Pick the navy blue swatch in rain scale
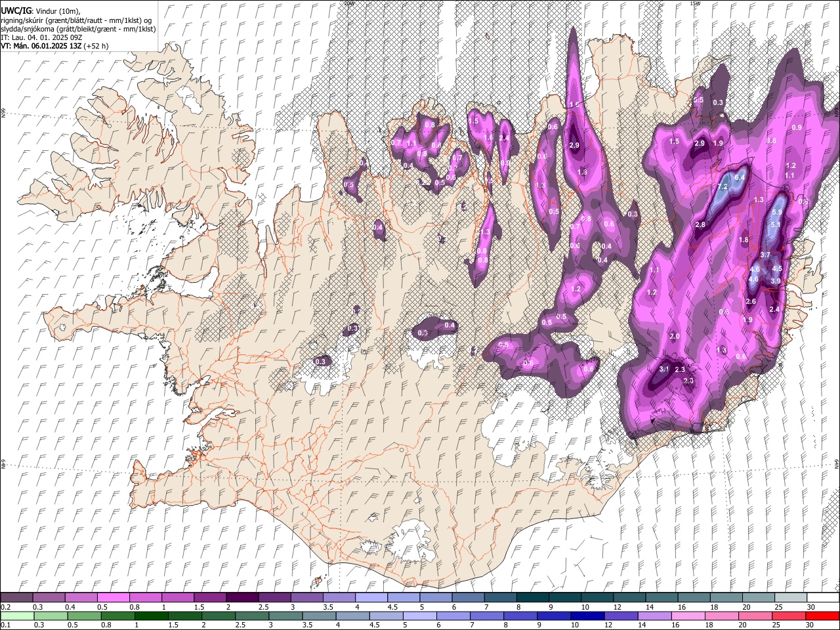840x630 pixels. [587, 616]
